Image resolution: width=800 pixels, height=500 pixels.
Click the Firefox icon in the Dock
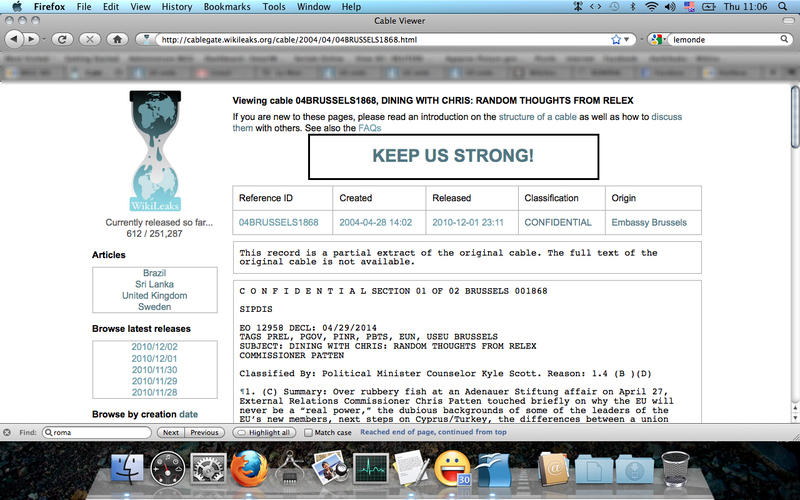(249, 468)
